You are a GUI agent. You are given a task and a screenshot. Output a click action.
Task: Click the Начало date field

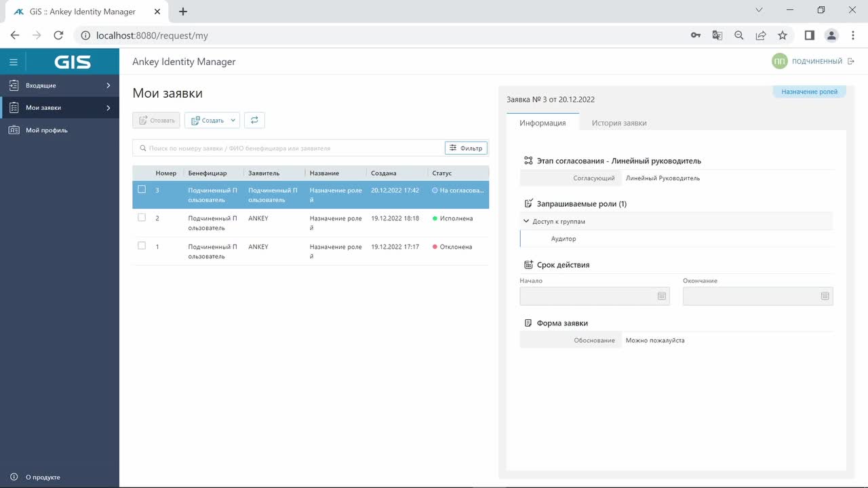[595, 296]
